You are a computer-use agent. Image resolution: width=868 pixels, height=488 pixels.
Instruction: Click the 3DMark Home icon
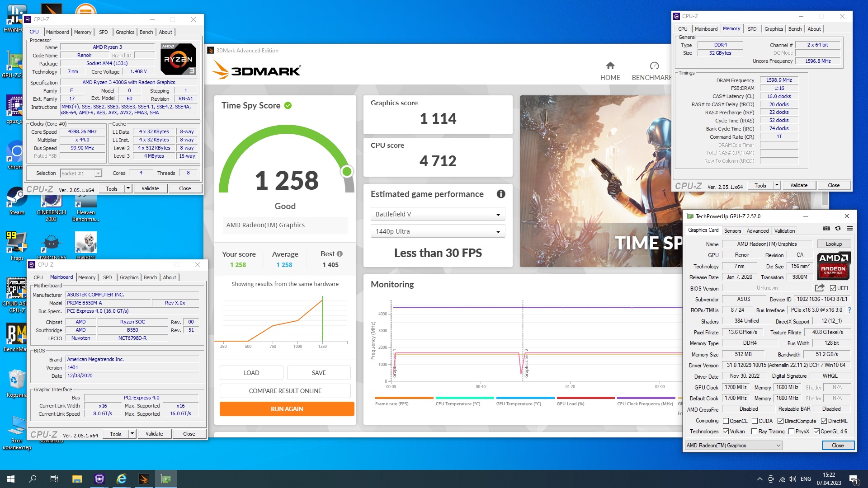[610, 66]
